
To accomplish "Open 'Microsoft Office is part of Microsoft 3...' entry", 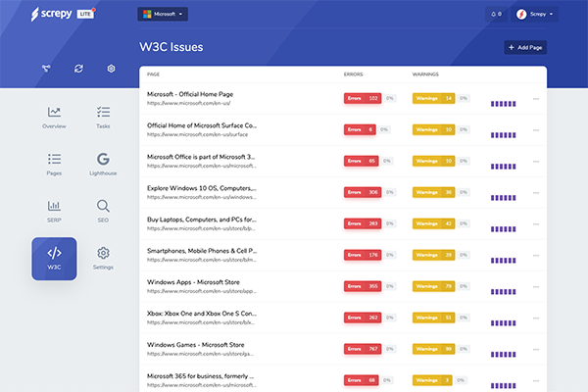I will click(201, 157).
